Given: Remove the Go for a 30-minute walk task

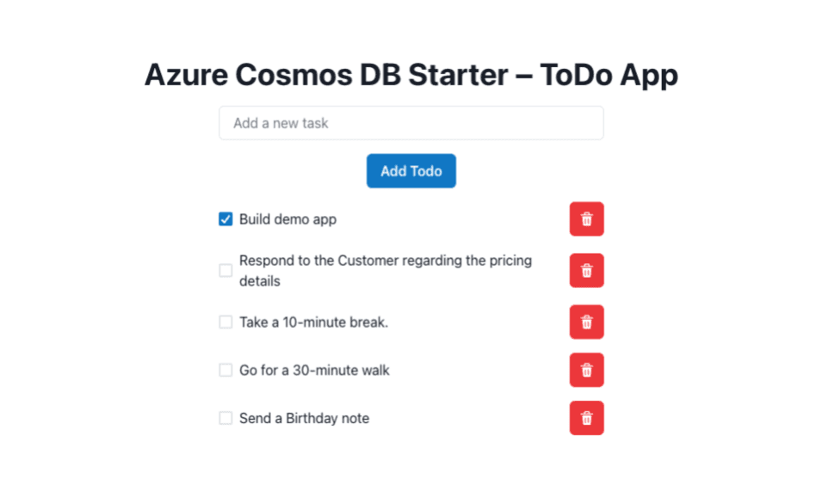Looking at the screenshot, I should click(x=586, y=370).
